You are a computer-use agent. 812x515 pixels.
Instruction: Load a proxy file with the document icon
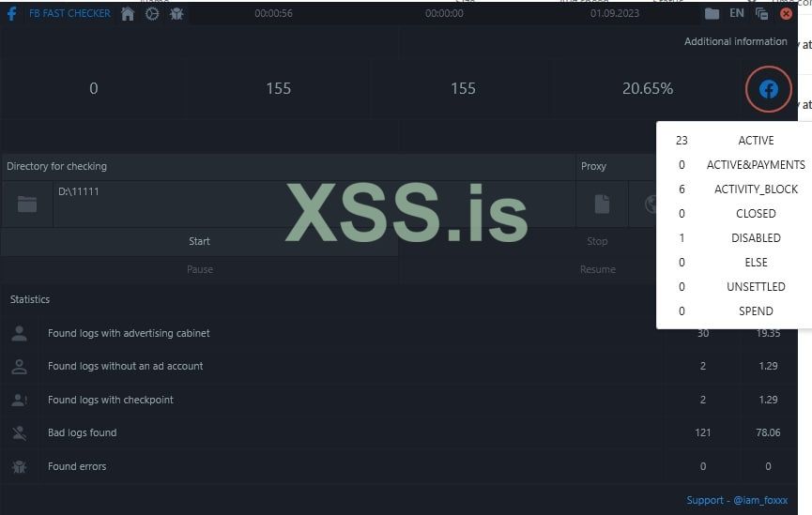(x=602, y=204)
